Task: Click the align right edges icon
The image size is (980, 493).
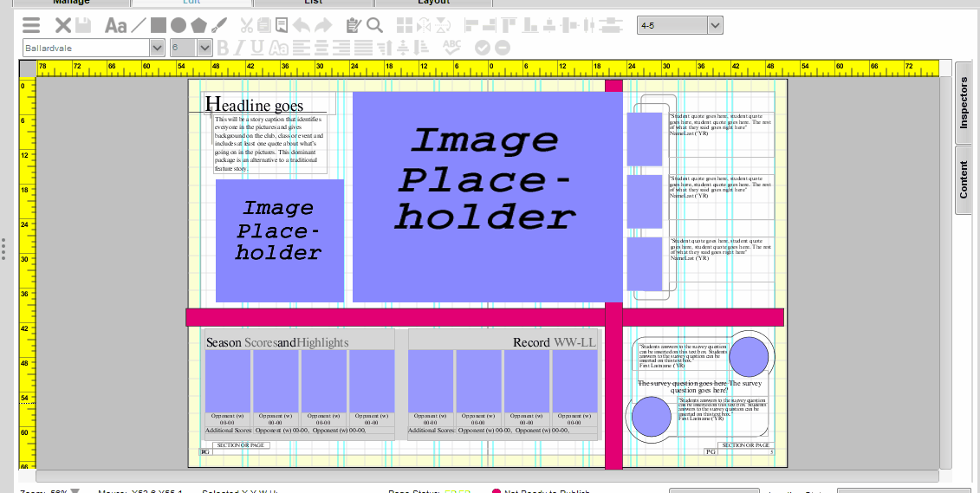Action: (490, 26)
